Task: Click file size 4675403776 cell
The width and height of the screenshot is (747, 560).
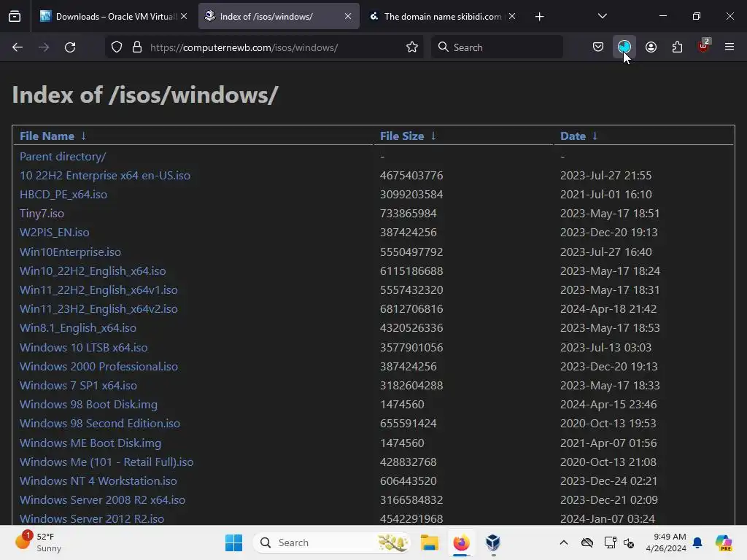Action: pyautogui.click(x=411, y=175)
